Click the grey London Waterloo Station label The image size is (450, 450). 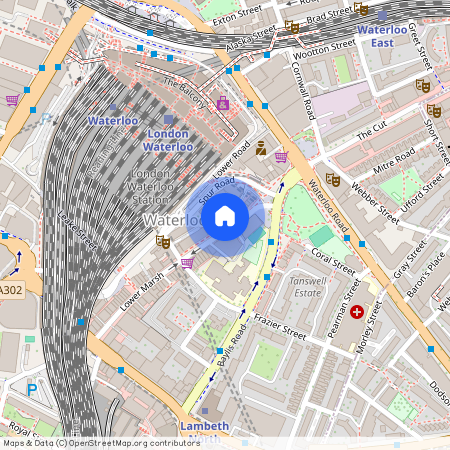150,187
